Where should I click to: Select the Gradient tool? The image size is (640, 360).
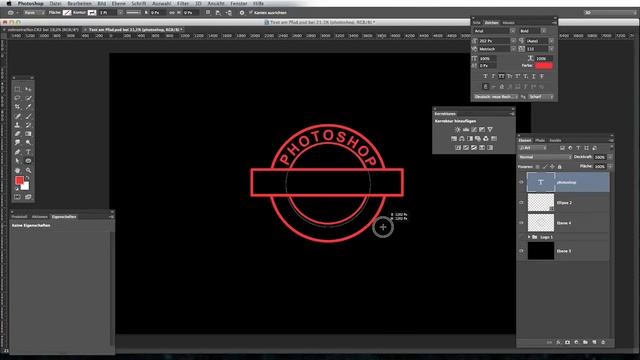(x=28, y=134)
